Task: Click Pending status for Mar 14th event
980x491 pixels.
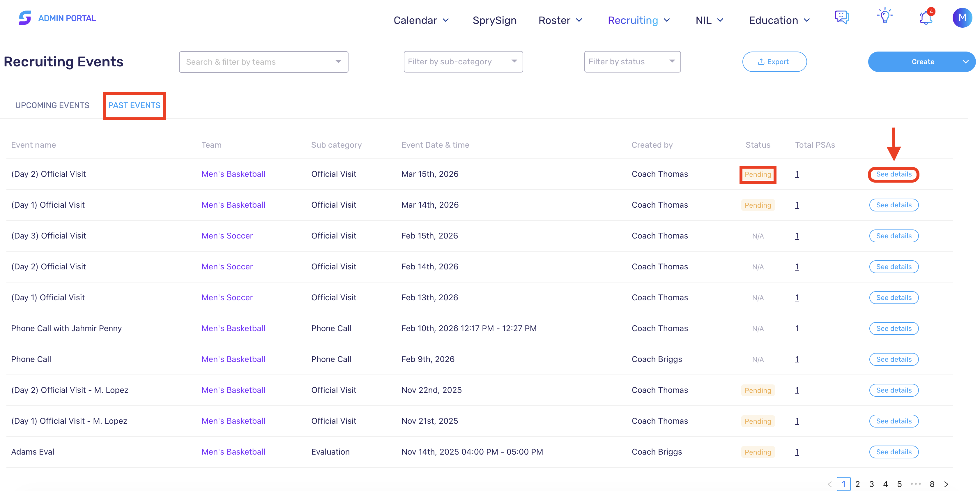Action: pos(758,205)
